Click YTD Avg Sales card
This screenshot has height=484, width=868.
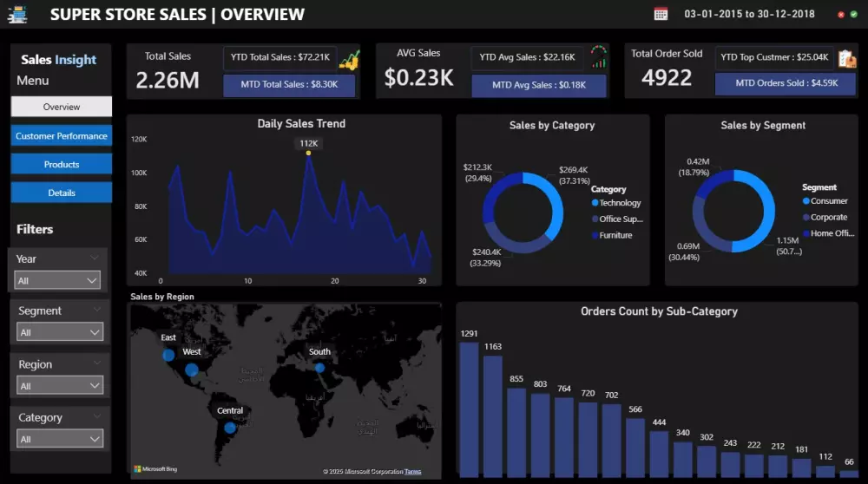click(x=527, y=57)
